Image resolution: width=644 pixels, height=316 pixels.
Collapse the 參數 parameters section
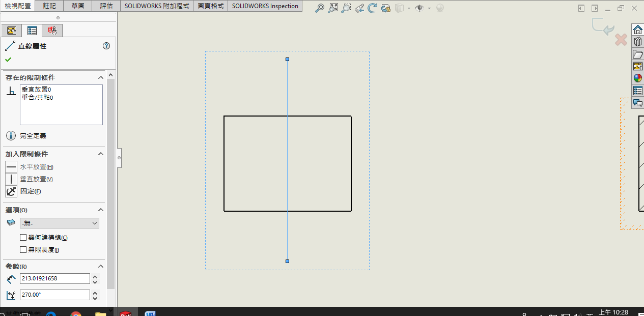pos(101,266)
